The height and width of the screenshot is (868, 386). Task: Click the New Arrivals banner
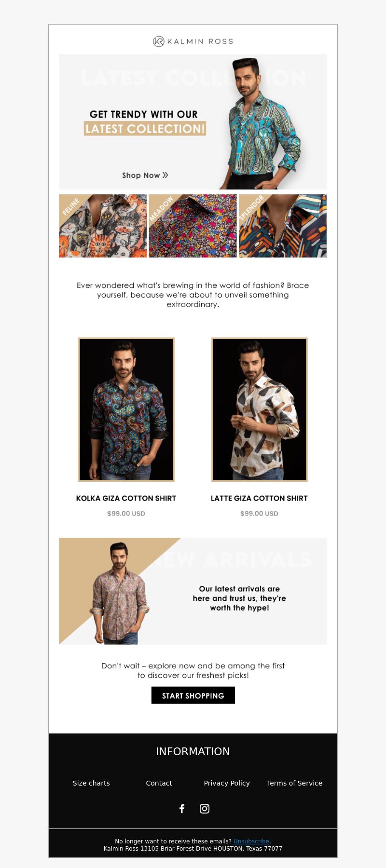click(193, 591)
